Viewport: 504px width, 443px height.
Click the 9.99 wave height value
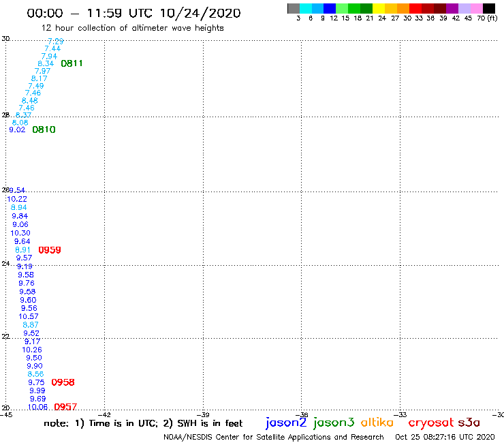[37, 391]
